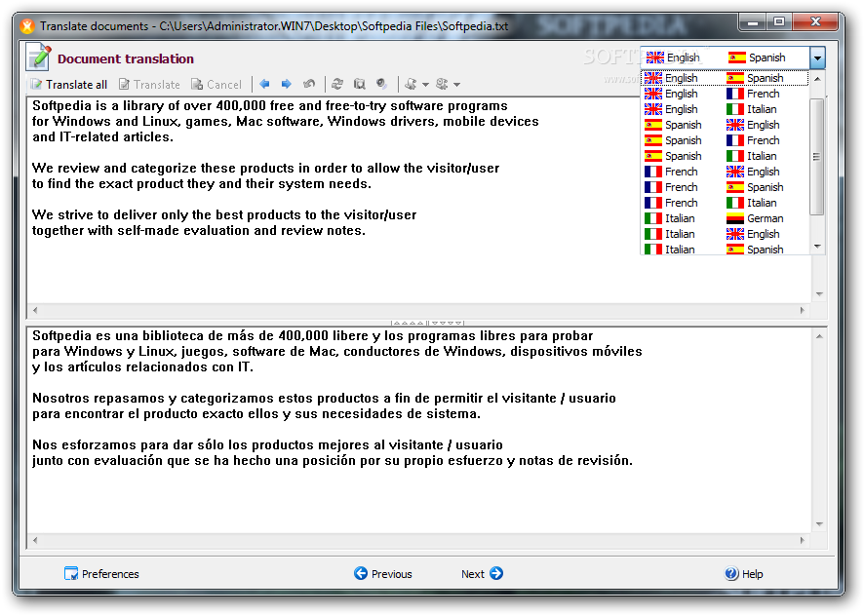865x616 pixels.
Task: Click source pane vertical scroll down arrow
Action: pyautogui.click(x=819, y=294)
